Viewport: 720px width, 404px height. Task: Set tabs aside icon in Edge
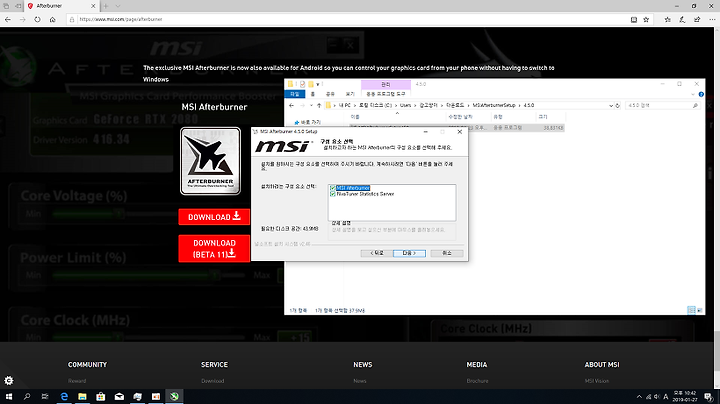[x=18, y=6]
